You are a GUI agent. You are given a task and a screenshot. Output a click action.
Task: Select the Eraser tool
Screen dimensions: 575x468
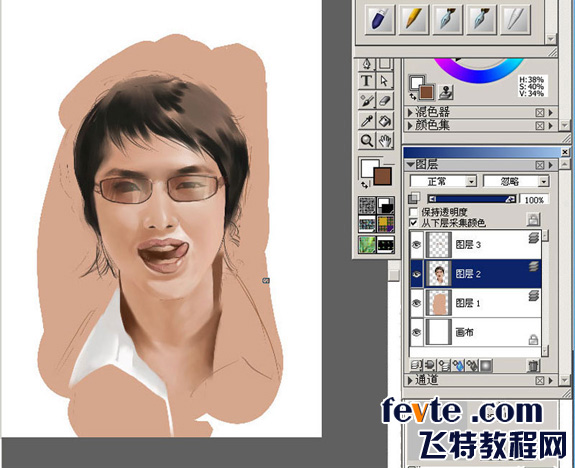(384, 100)
